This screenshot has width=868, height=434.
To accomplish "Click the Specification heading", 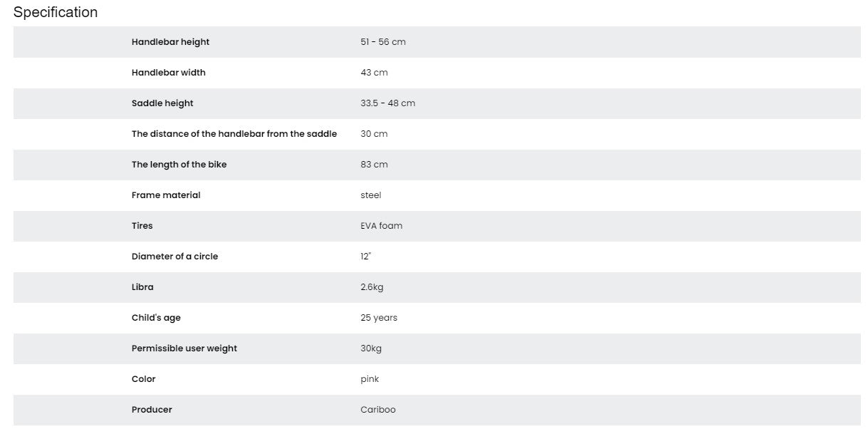I will point(56,12).
